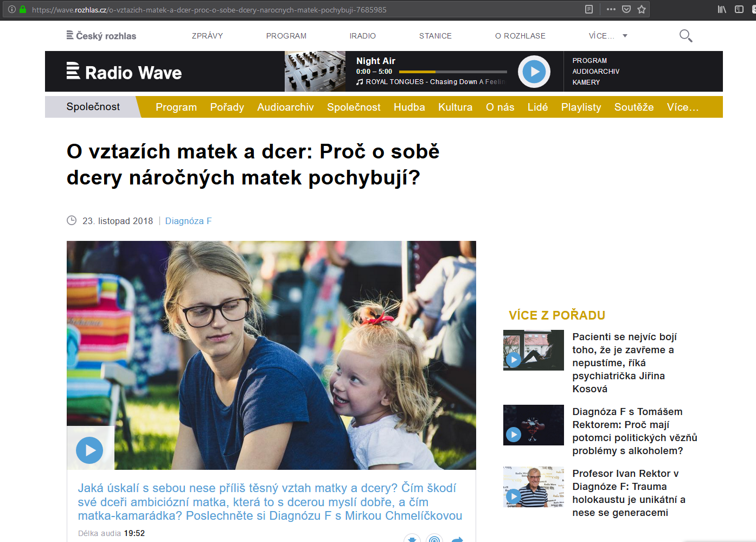Image resolution: width=756 pixels, height=542 pixels.
Task: Open the Audioarchiv tab in yellow menu
Action: coord(285,107)
